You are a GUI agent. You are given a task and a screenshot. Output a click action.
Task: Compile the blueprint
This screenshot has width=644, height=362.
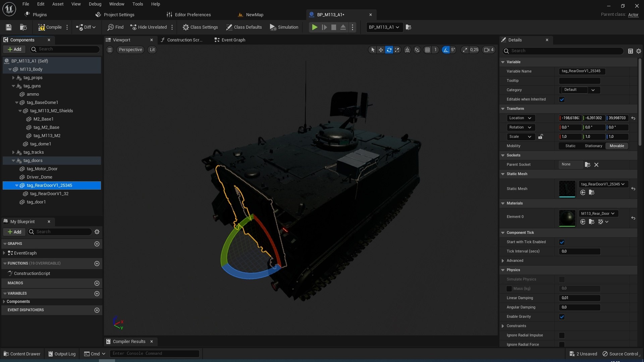(x=50, y=27)
